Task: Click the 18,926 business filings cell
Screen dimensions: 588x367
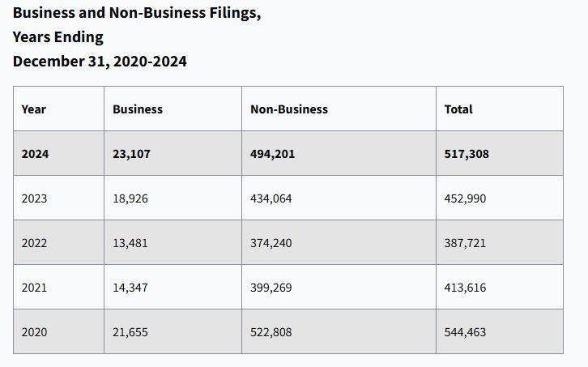Action: point(130,198)
